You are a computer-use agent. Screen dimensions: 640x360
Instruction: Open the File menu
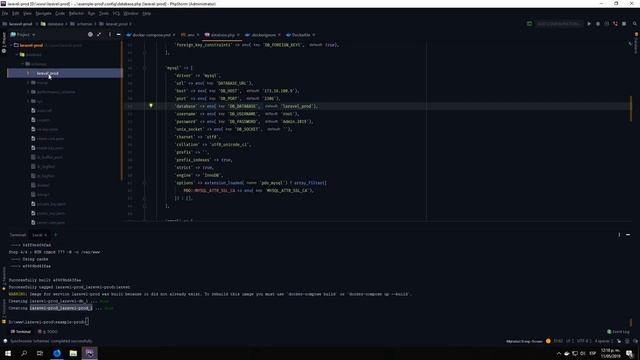pos(5,13)
